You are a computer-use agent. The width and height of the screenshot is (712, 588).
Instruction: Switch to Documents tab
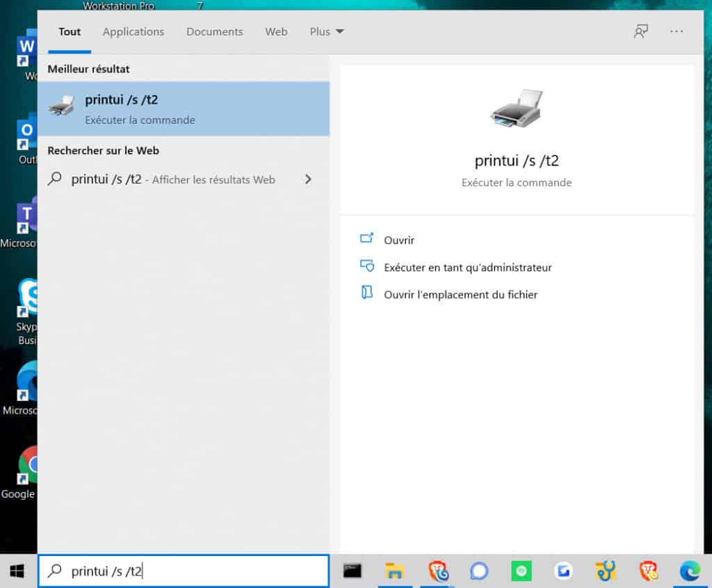tap(215, 32)
